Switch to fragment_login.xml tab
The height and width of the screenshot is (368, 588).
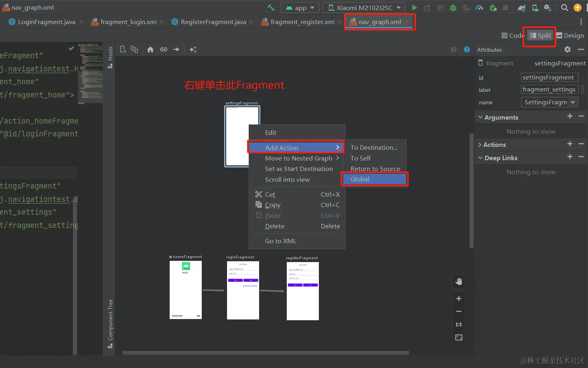128,22
